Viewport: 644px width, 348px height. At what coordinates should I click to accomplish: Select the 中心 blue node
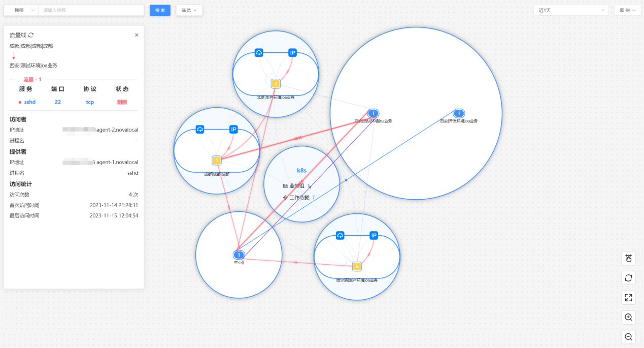[239, 255]
